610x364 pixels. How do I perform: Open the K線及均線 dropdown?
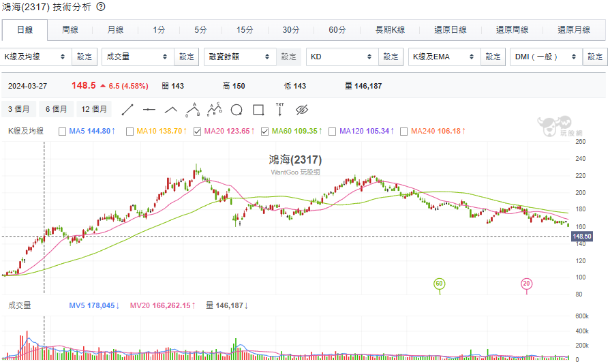[x=35, y=57]
